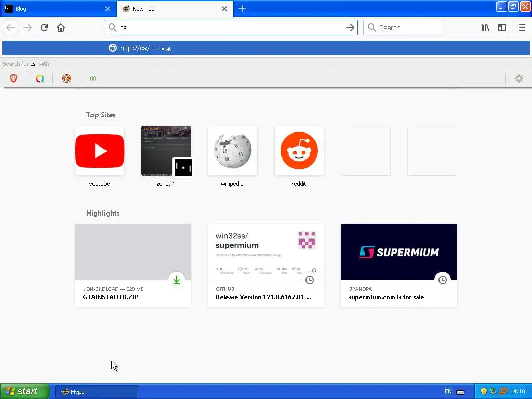Focus the Search box in toolbar
The image size is (532, 399).
tap(403, 28)
